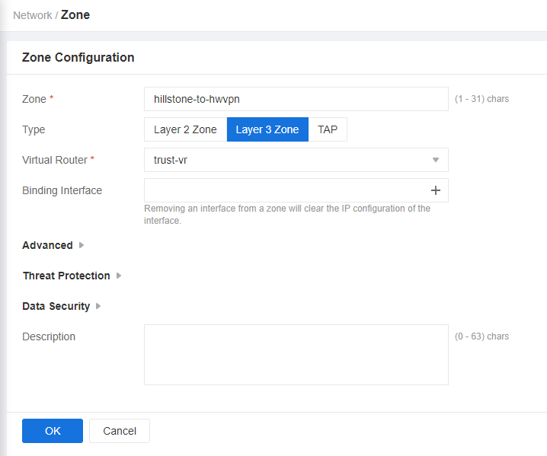Click the OK button

tap(52, 431)
